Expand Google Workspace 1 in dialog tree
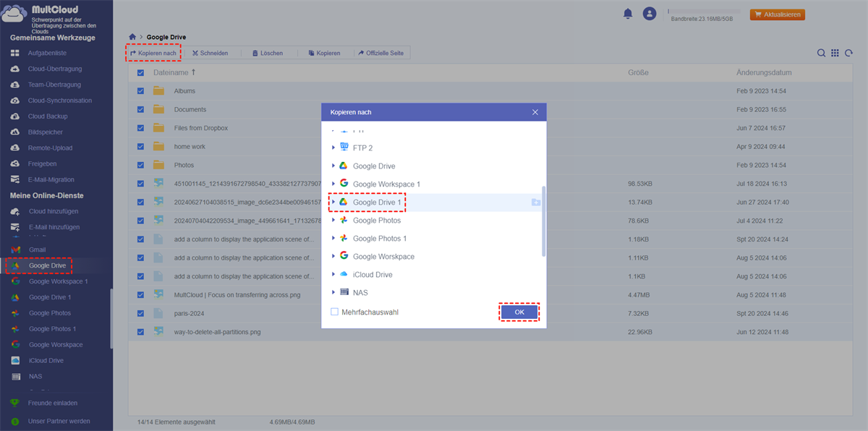 [x=333, y=184]
